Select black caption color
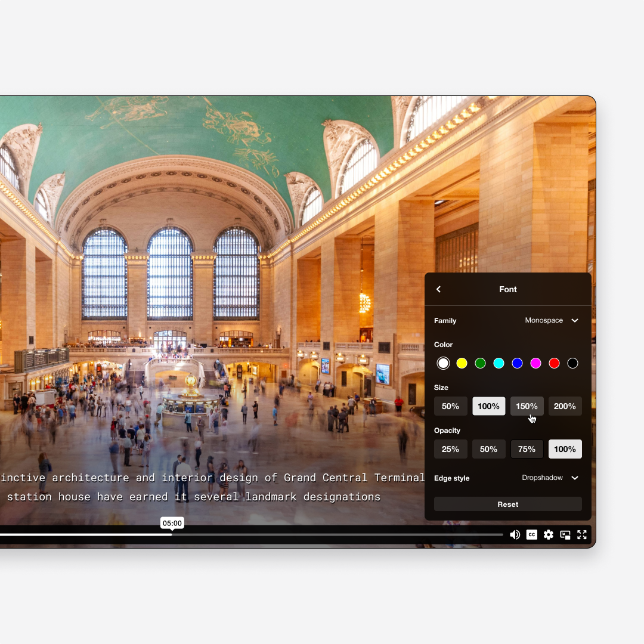The image size is (644, 644). (x=572, y=363)
